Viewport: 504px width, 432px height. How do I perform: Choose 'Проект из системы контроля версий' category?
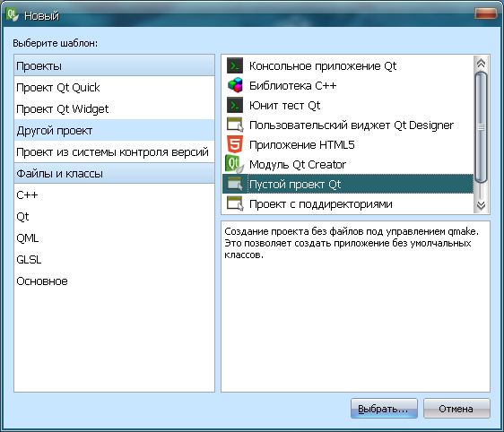pos(114,152)
